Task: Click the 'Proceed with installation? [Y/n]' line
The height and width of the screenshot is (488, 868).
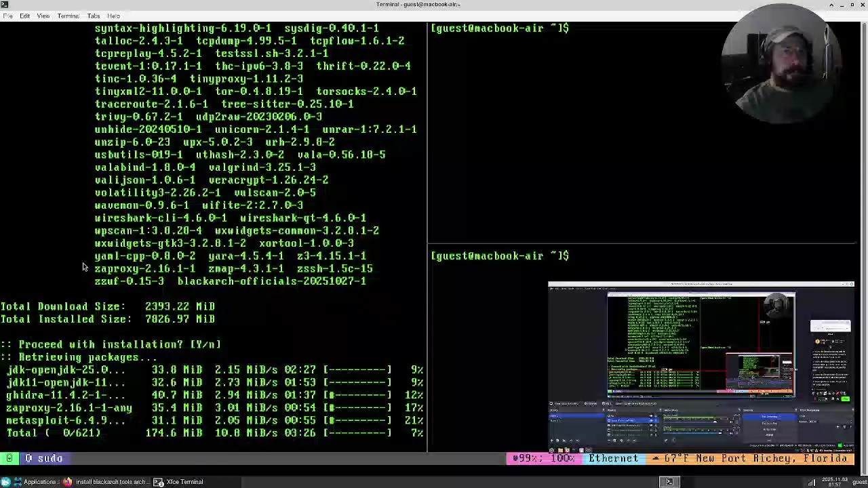Action: [x=111, y=344]
